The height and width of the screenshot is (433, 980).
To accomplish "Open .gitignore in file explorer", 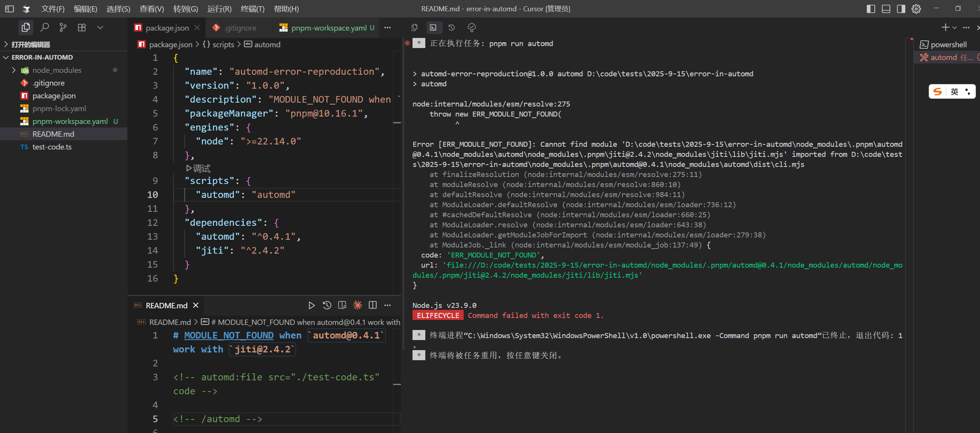I will click(x=64, y=82).
